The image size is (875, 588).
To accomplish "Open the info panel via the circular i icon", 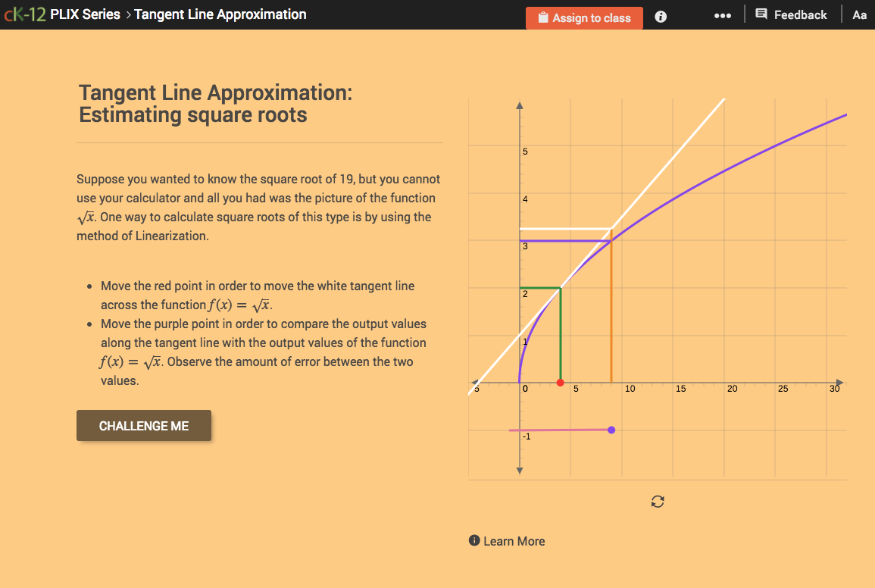I will click(660, 17).
